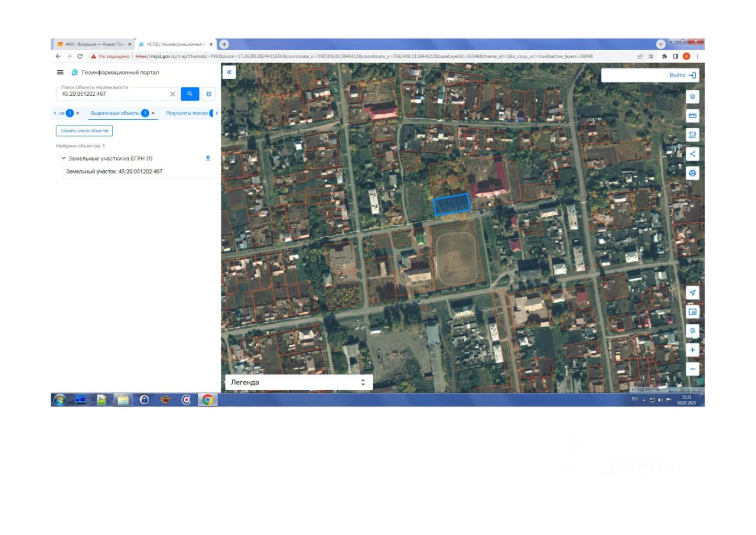The height and width of the screenshot is (535, 756).
Task: Toggle the overview mini-map
Action: 693,312
